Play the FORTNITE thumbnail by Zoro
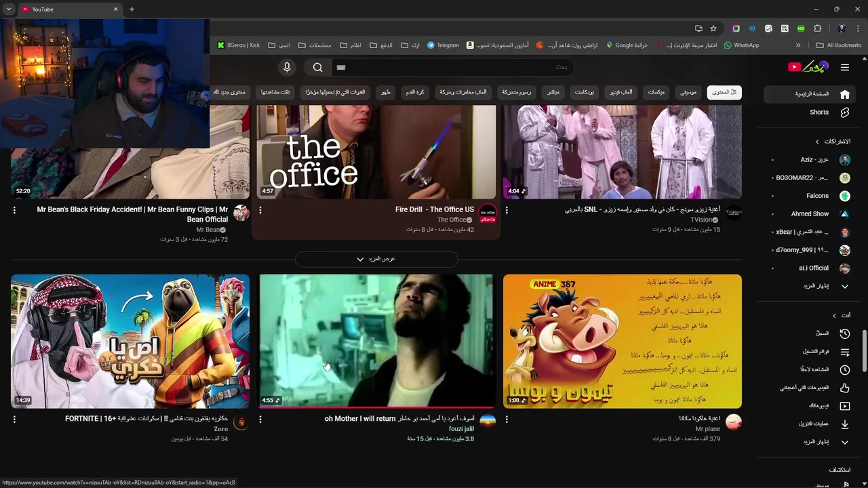 point(130,341)
